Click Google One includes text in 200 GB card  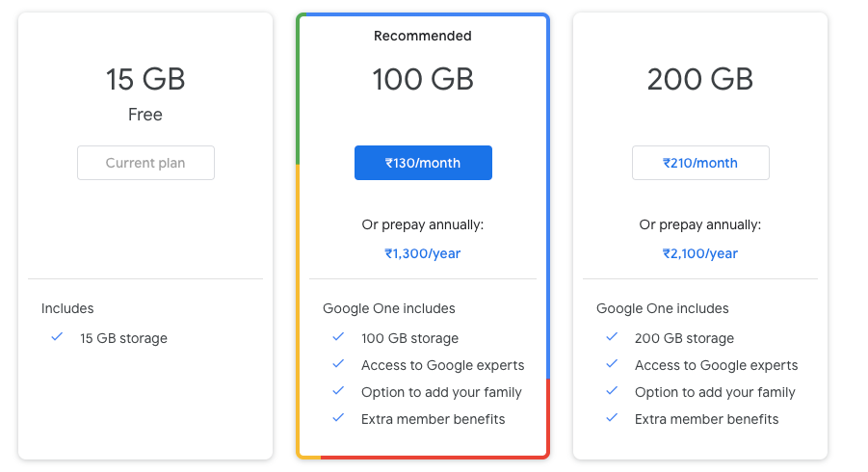point(663,308)
